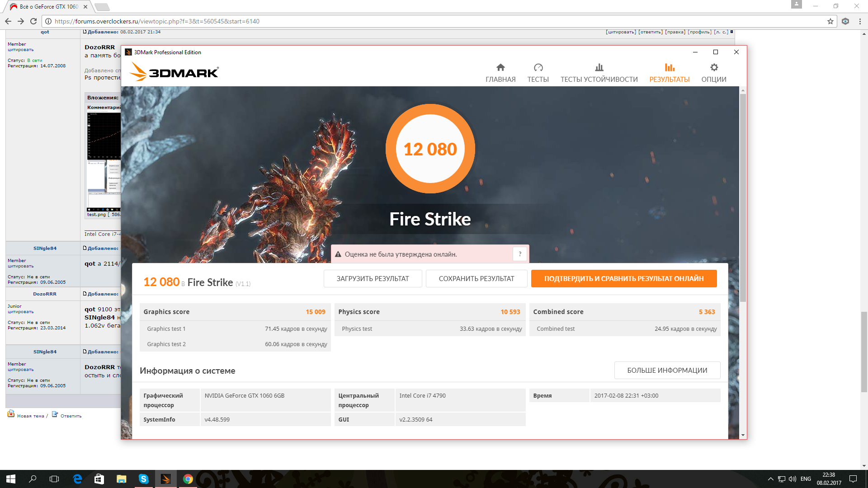
Task: Open БОЛЬШЕ ИНФОРМАЦИИ system details
Action: coord(667,371)
